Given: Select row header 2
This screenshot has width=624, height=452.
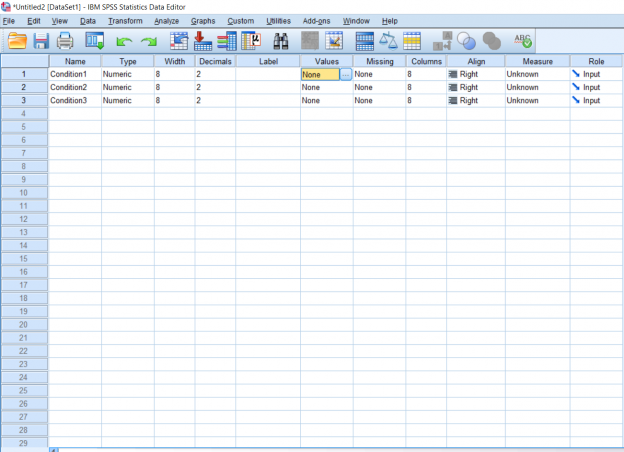Looking at the screenshot, I should (x=24, y=87).
